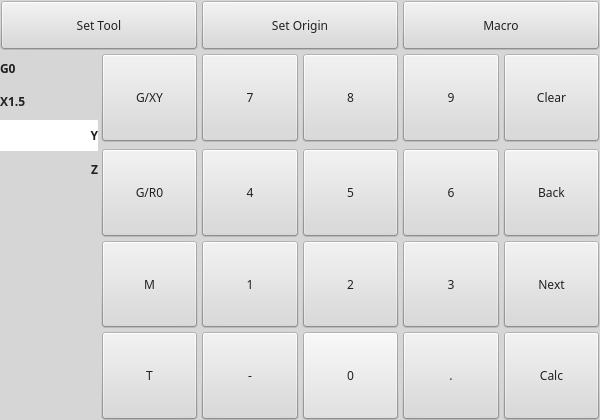The height and width of the screenshot is (420, 600).
Task: Clear the current entry
Action: pos(551,97)
